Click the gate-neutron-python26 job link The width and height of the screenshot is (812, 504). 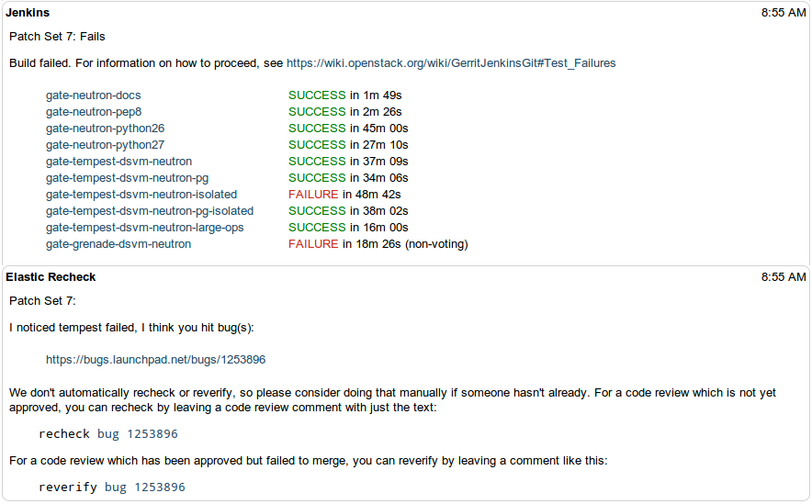point(105,129)
